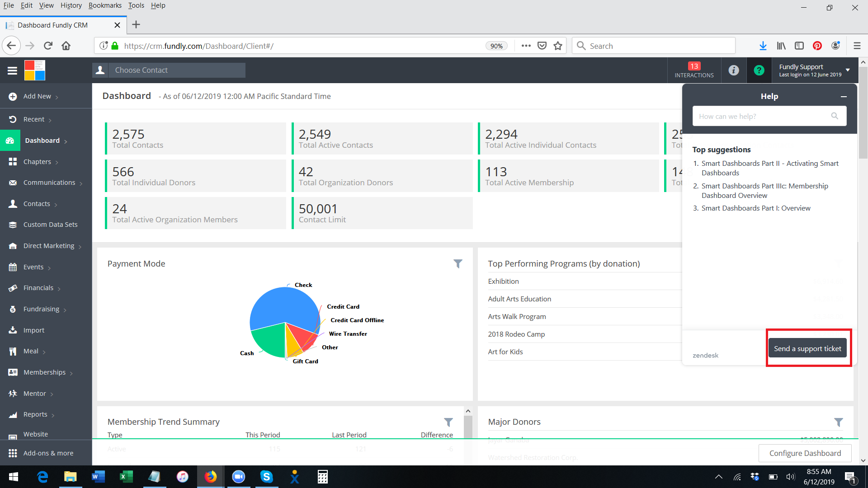Bookmark this page with star icon
This screenshot has width=868, height=488.
558,46
